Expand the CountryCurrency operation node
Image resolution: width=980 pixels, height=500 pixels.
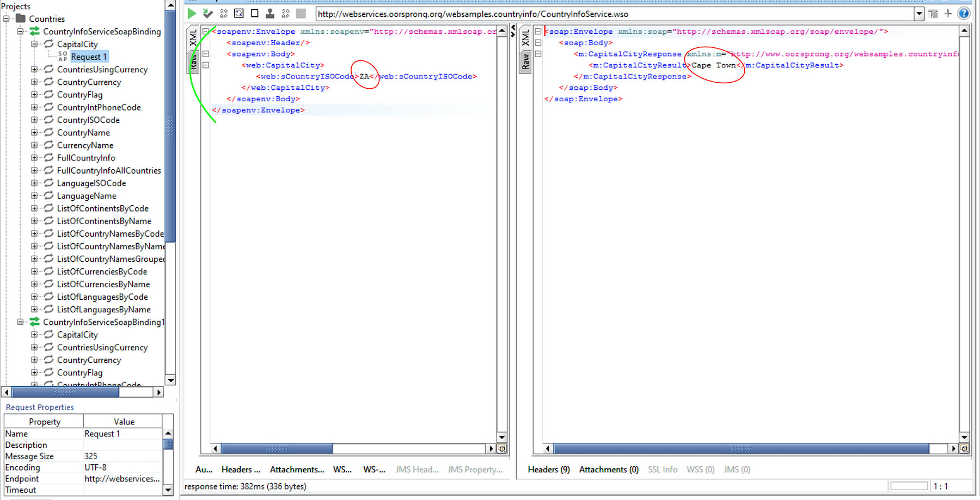point(34,82)
